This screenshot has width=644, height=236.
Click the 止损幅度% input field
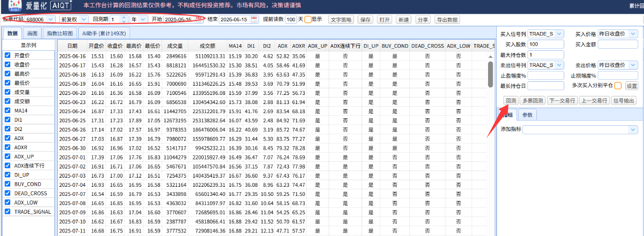(618, 75)
